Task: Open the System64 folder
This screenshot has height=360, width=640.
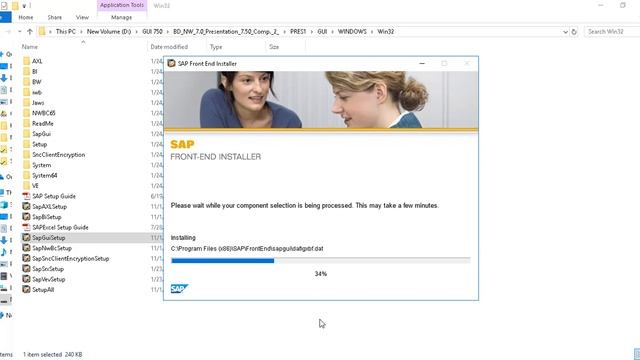Action: coord(44,176)
